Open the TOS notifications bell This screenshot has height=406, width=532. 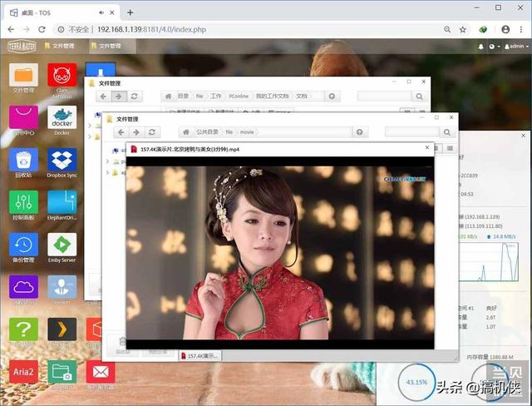(x=480, y=47)
